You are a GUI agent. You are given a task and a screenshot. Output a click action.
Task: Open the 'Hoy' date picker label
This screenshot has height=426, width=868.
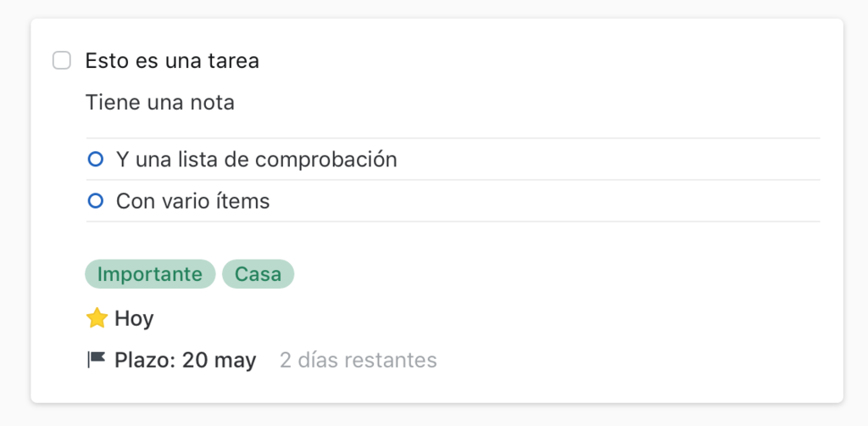tap(134, 318)
